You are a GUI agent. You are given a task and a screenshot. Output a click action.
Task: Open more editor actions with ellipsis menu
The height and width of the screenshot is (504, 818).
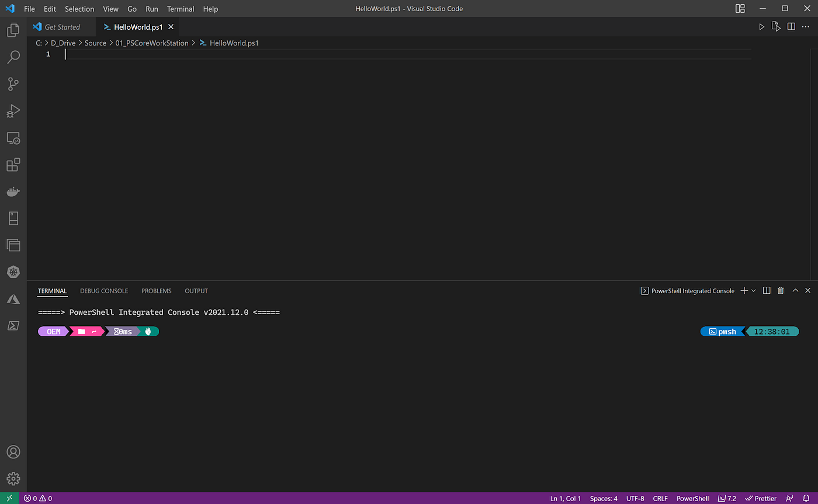tap(806, 26)
